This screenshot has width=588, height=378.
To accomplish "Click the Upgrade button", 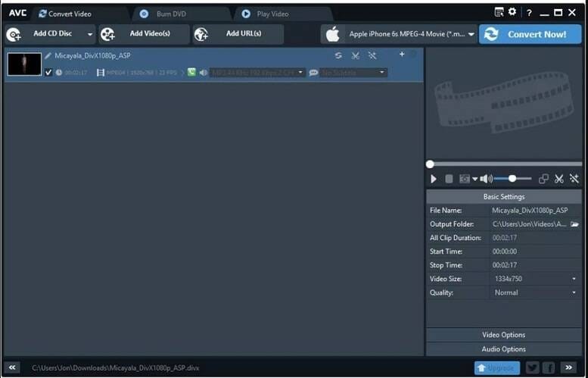I will tap(497, 368).
